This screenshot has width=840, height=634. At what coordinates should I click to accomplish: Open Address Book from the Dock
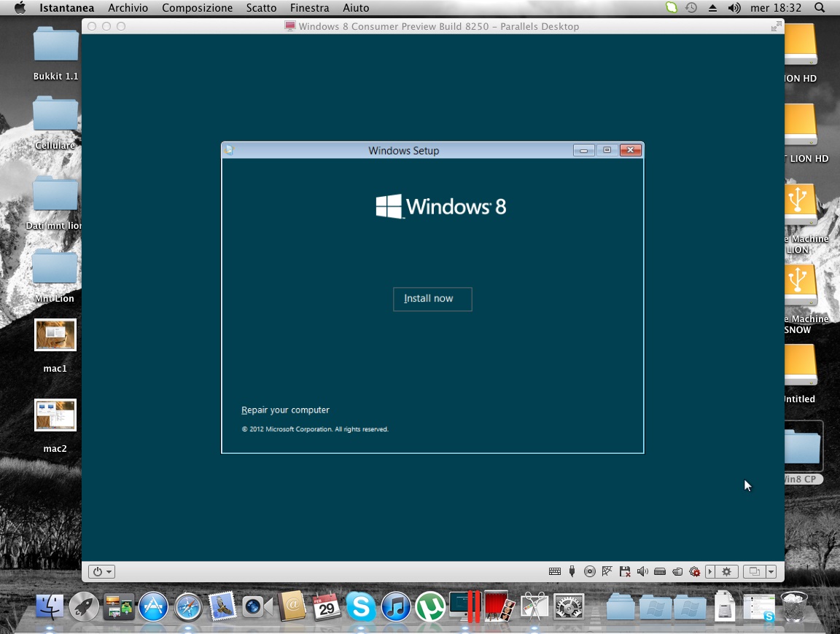(x=292, y=606)
